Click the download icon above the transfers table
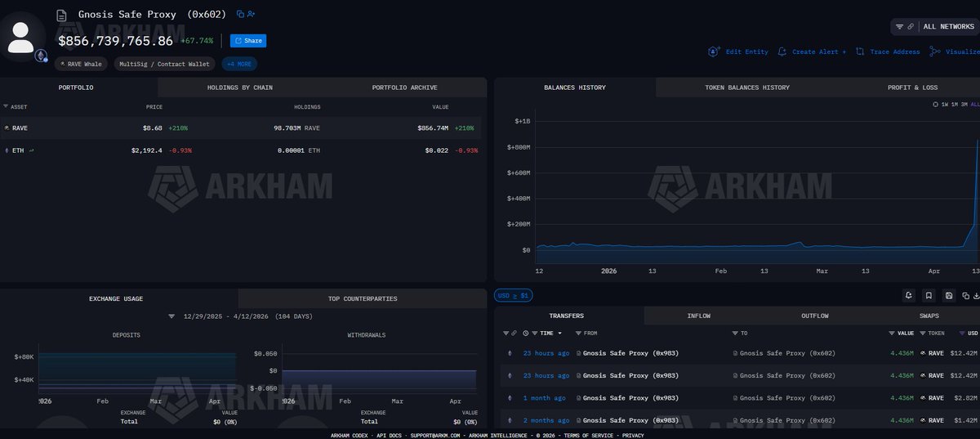The image size is (980, 439). tap(976, 295)
